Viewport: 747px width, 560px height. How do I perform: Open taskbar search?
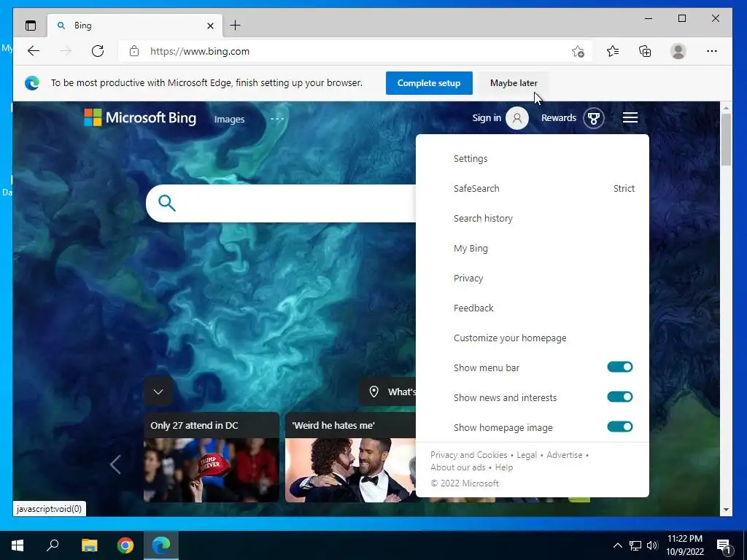53,545
